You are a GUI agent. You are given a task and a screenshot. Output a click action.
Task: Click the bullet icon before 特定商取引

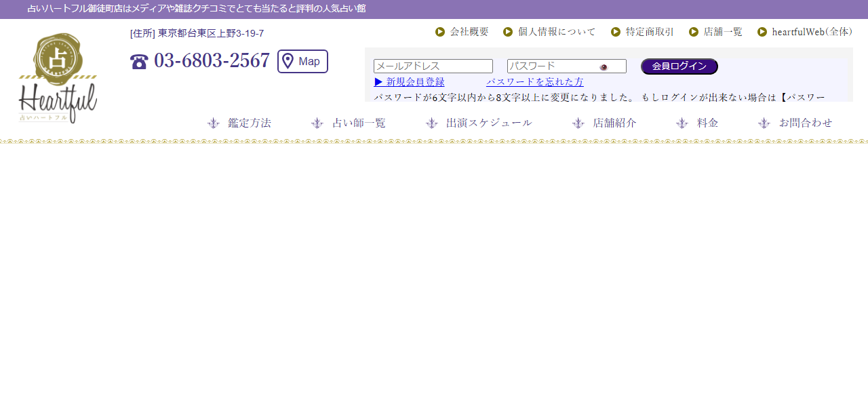point(616,32)
